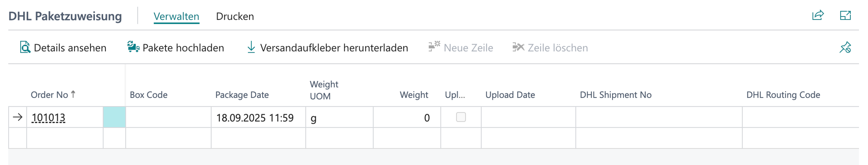Click the Weight field showing 0
Viewport: 868px width, 165px height.
click(x=407, y=118)
